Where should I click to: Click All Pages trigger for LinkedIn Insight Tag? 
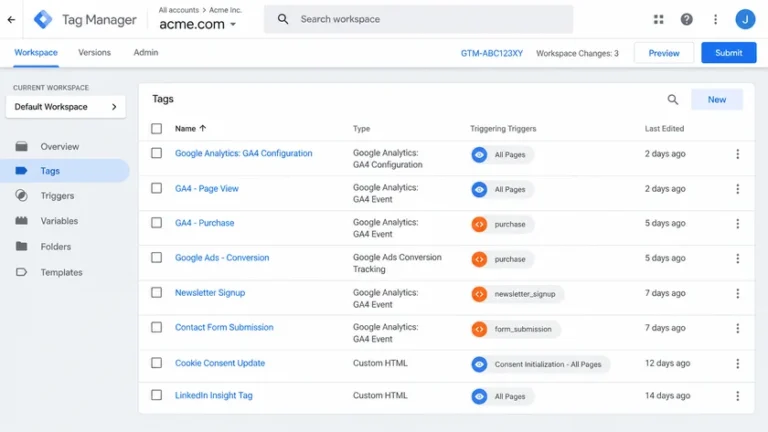[x=502, y=396]
